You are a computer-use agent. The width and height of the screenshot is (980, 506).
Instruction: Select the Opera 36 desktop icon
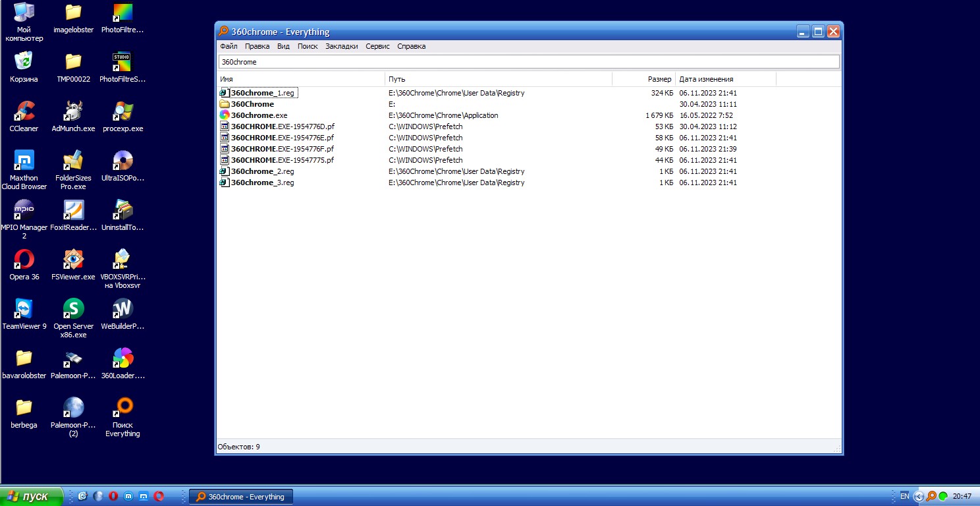(24, 265)
